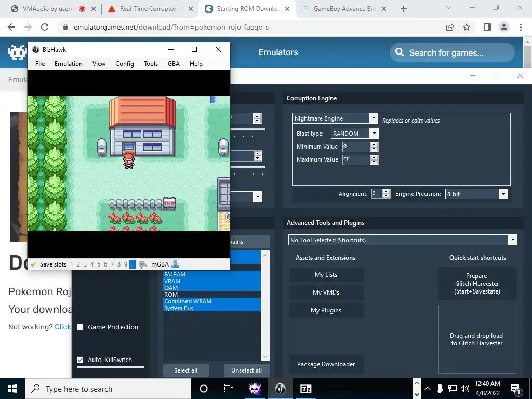
Task: Click the RTC ghost icon in taskbar
Action: pyautogui.click(x=255, y=389)
